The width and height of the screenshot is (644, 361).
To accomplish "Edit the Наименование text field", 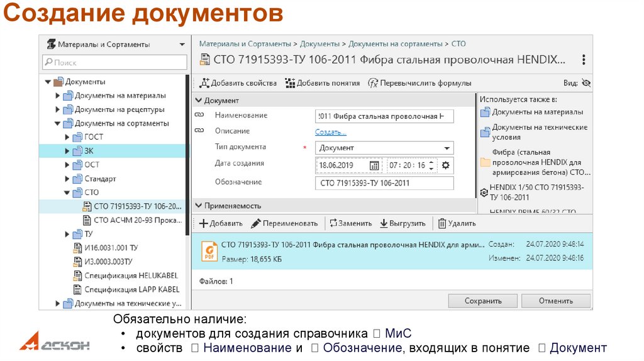I will coord(384,116).
